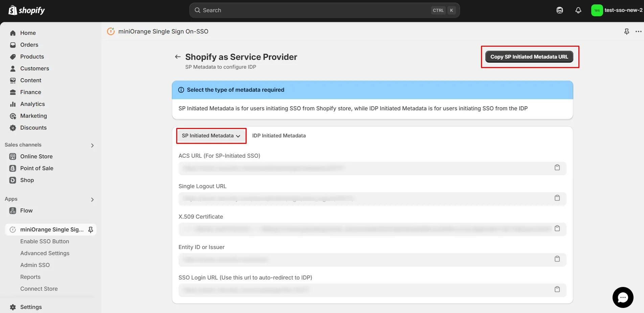Click the ACS URL field
This screenshot has height=313, width=644.
click(372, 168)
